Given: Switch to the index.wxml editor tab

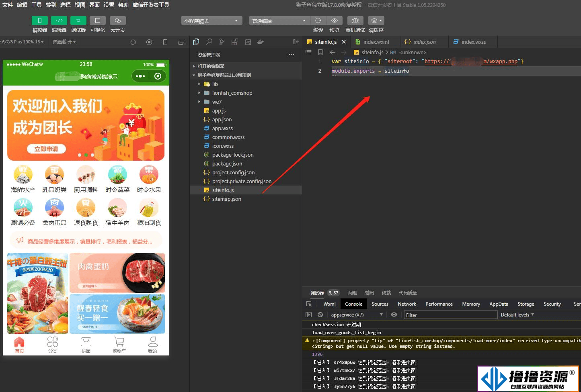Looking at the screenshot, I should pyautogui.click(x=375, y=42).
